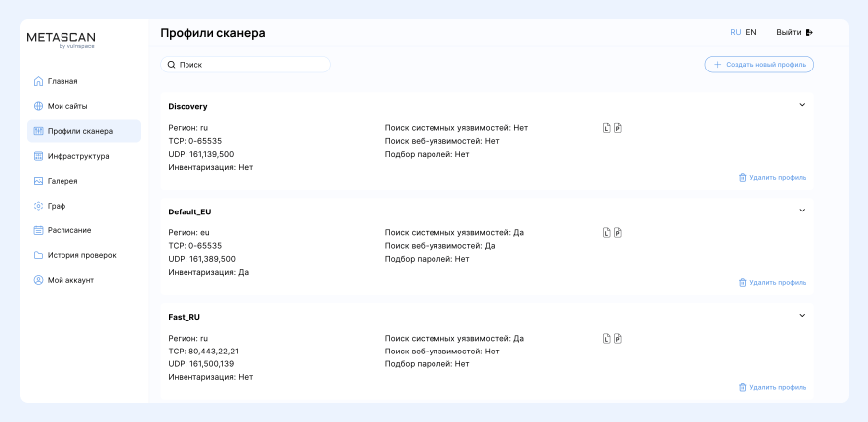Image resolution: width=868 pixels, height=422 pixels.
Task: Click the trash icon in Default_EU profile
Action: coord(742,282)
